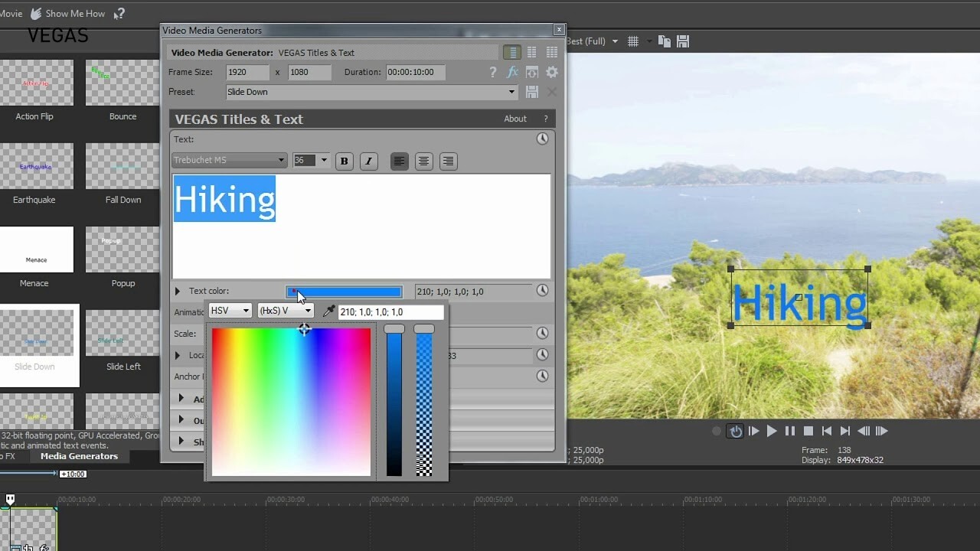Click the color value field in picker popup
The width and height of the screenshot is (980, 551).
point(391,311)
